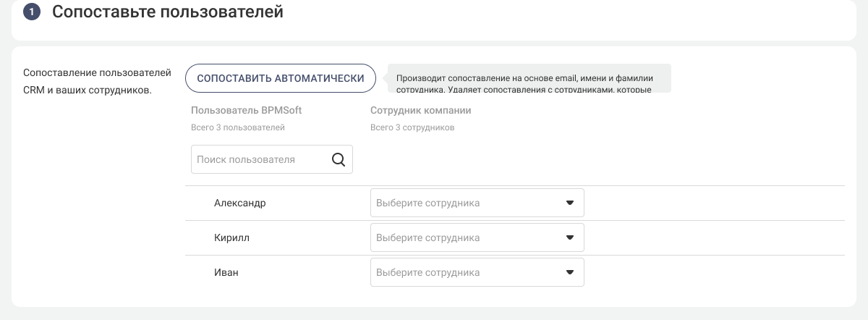
Task: Click the Сопоставление пользователей CRM description text
Action: (97, 81)
